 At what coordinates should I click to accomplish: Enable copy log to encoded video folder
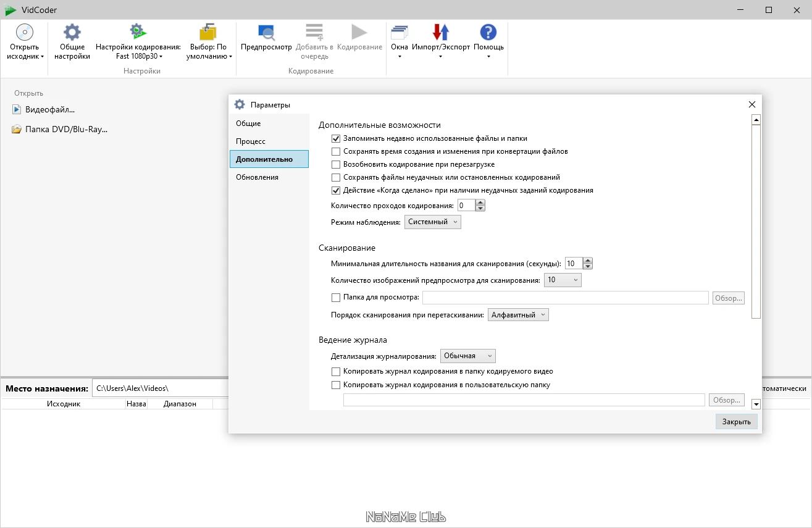(336, 372)
